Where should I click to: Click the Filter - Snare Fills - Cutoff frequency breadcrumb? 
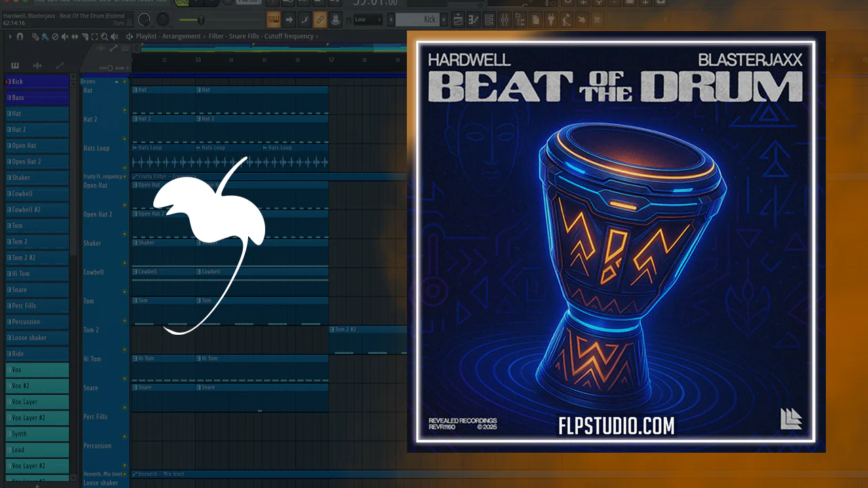click(261, 37)
